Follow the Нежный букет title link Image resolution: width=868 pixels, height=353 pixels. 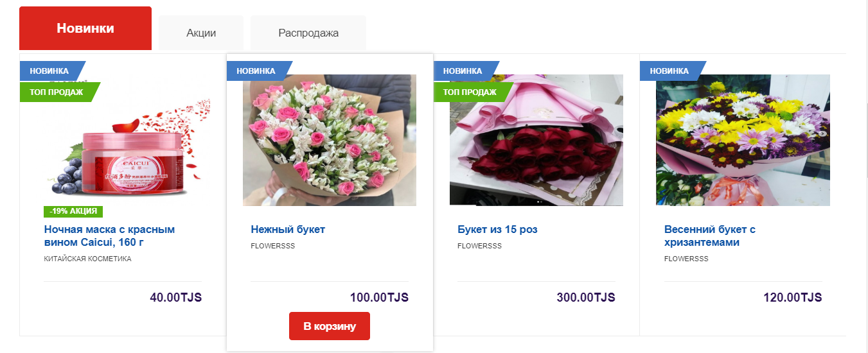click(288, 229)
